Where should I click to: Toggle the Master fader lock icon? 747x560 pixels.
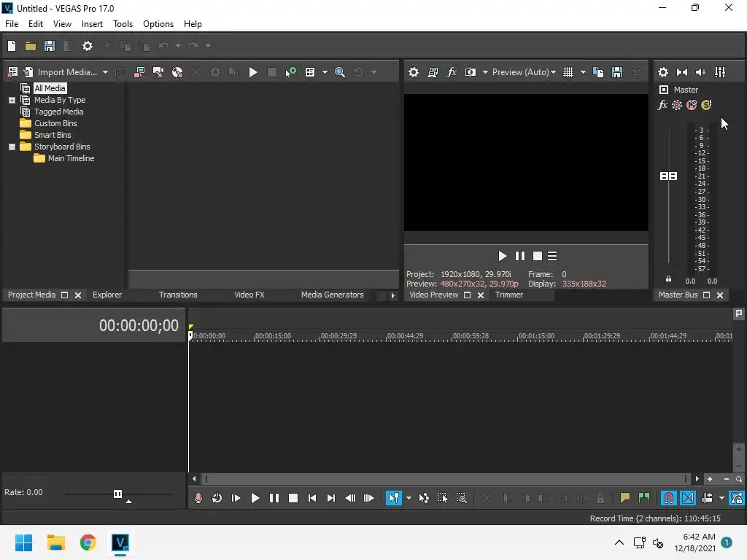point(668,279)
